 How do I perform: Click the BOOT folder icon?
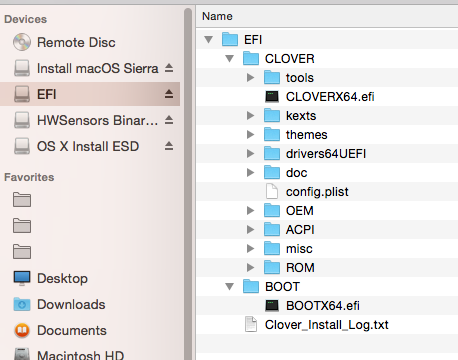click(251, 286)
